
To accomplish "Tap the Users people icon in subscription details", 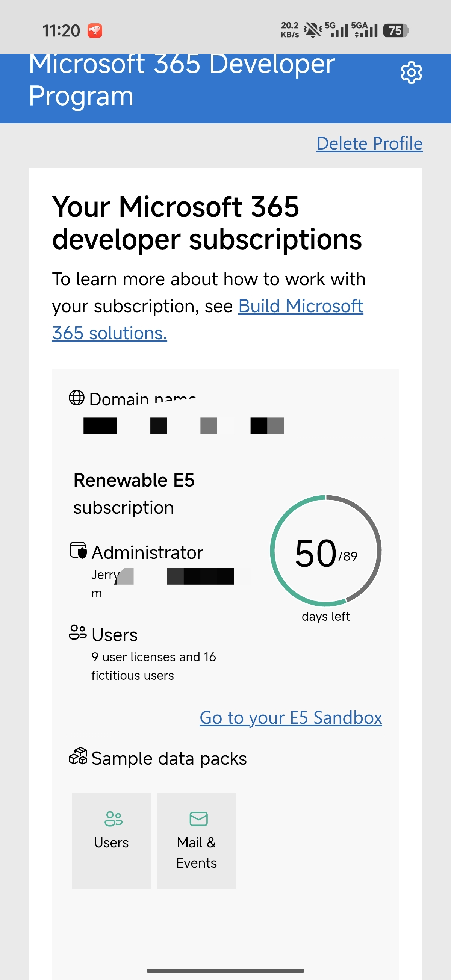I will [78, 632].
